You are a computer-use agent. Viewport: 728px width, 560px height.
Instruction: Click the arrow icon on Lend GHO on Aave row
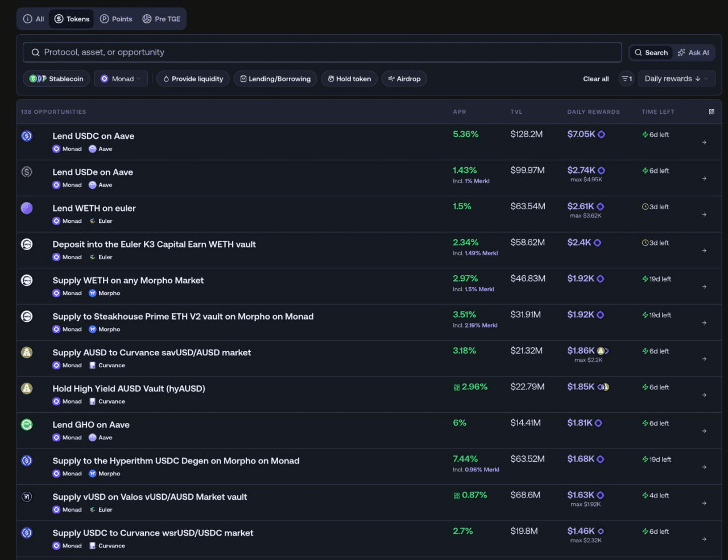click(704, 431)
